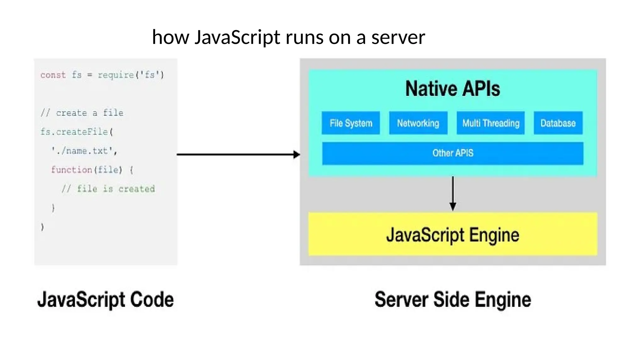Select the Other APIS bar

click(x=453, y=153)
